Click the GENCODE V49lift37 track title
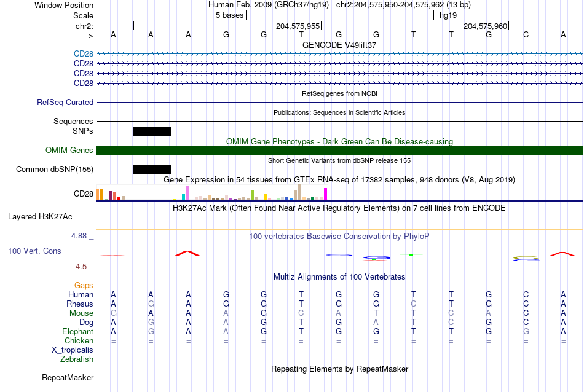The height and width of the screenshot is (392, 584). 339,45
